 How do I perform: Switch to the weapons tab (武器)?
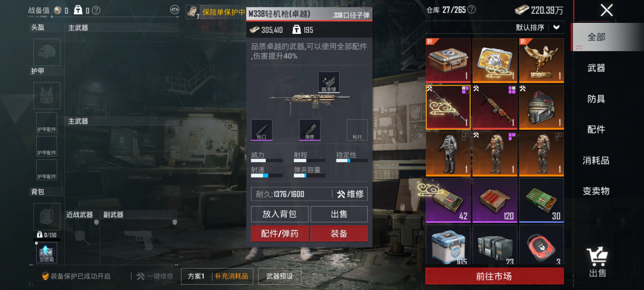(x=596, y=68)
